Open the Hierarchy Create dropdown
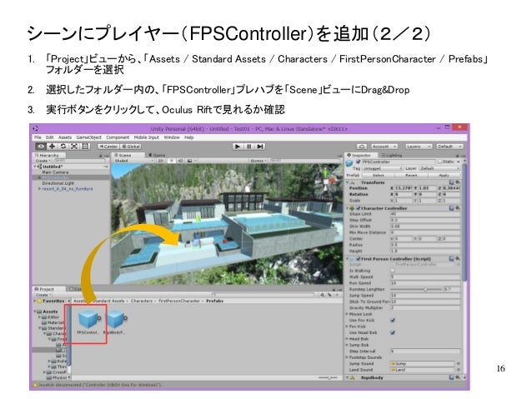The image size is (532, 399). pyautogui.click(x=43, y=161)
